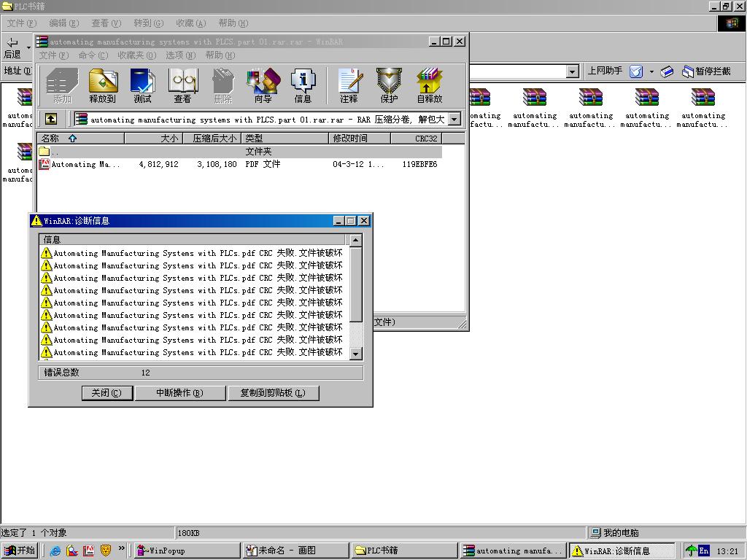Screen dimensions: 747x560
Task: Click the green umbrella tray icon
Action: point(692,551)
